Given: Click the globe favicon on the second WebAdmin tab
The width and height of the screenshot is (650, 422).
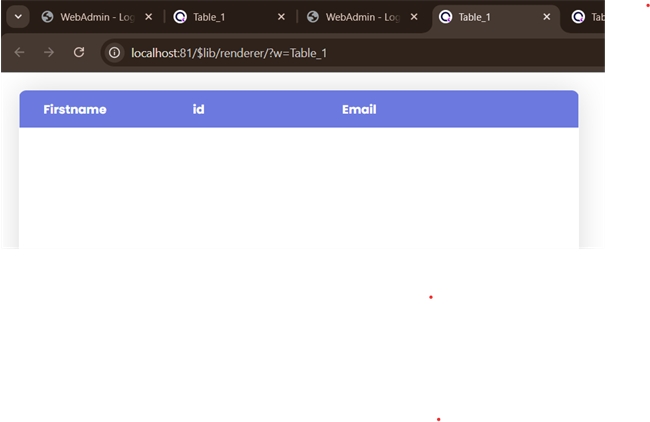Looking at the screenshot, I should 313,17.
